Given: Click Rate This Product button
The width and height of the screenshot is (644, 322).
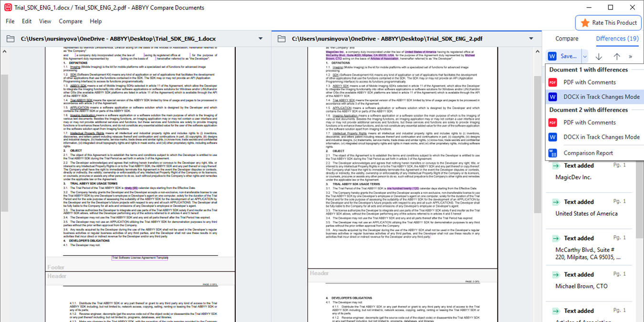Looking at the screenshot, I should pos(608,23).
